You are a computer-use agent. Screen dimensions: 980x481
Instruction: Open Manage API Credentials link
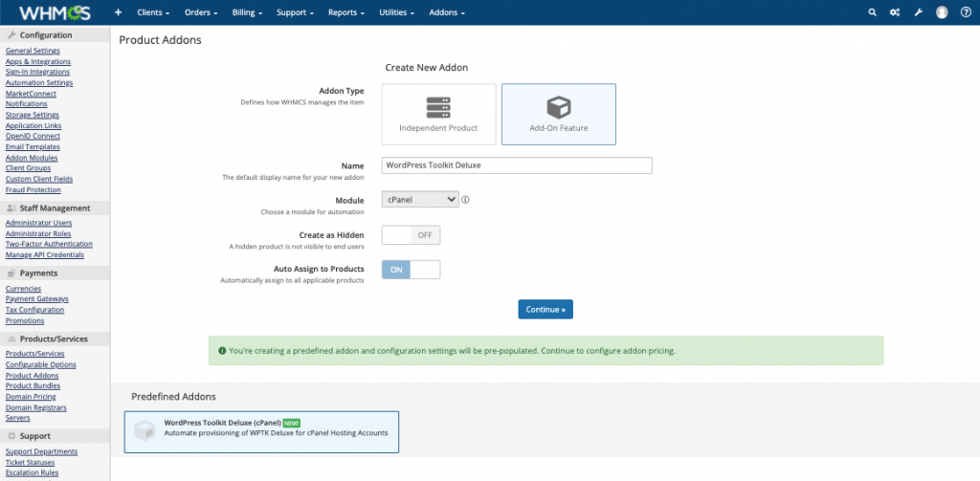click(x=44, y=255)
